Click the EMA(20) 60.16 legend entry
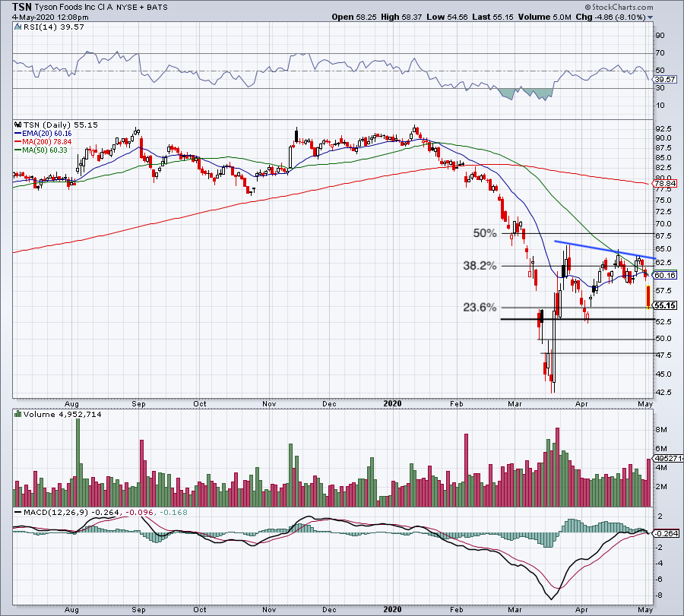The image size is (684, 616). (x=43, y=134)
